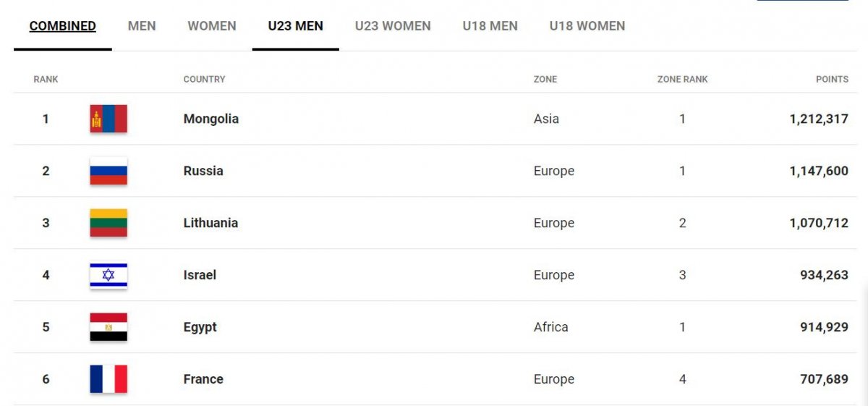Click the U23 Men tab
Image resolution: width=868 pixels, height=406 pixels.
click(x=295, y=26)
